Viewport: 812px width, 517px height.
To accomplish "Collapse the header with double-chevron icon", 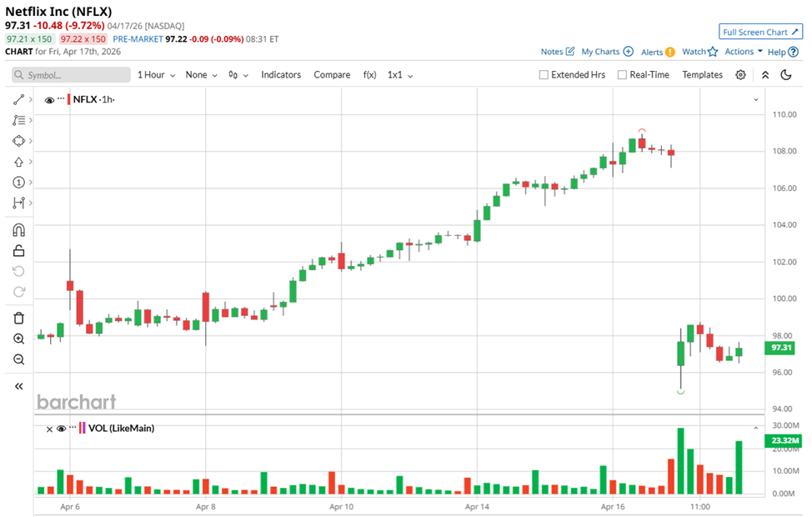I will coord(765,75).
